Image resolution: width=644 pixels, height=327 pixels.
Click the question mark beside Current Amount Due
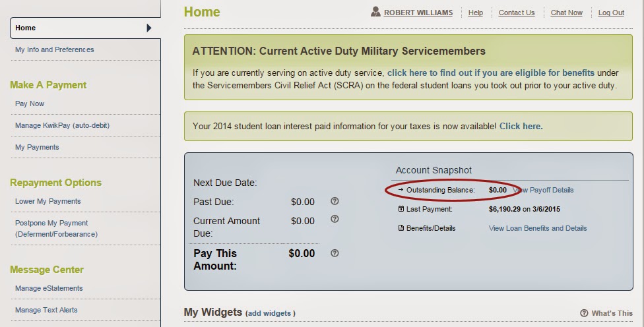coord(335,219)
